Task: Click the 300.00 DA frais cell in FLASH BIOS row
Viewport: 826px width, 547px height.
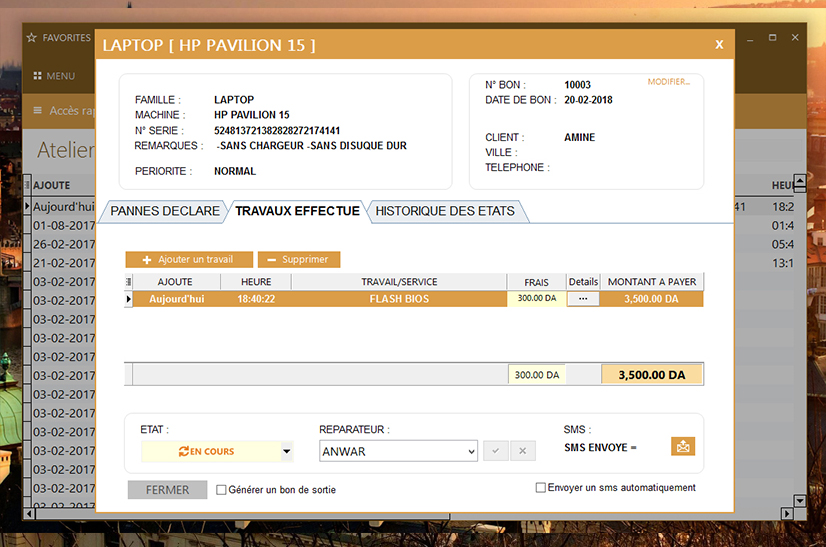Action: pos(537,298)
